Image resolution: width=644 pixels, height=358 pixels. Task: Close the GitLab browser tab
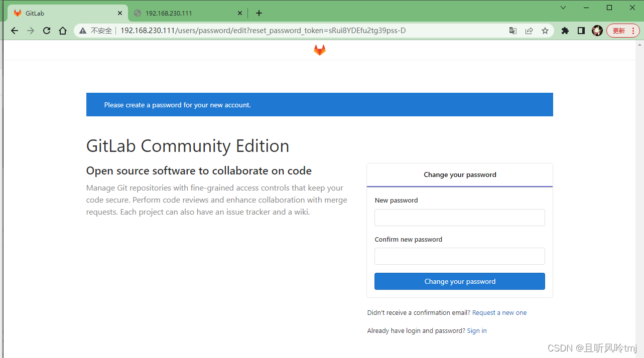pos(120,13)
